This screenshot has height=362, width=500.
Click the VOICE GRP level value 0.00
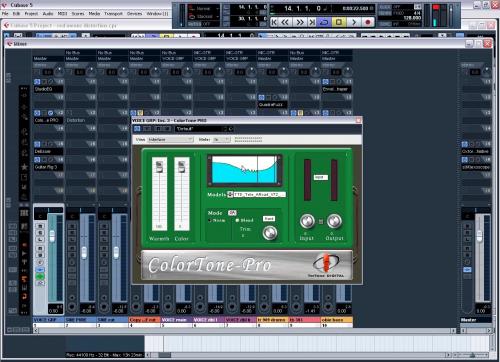point(54,311)
